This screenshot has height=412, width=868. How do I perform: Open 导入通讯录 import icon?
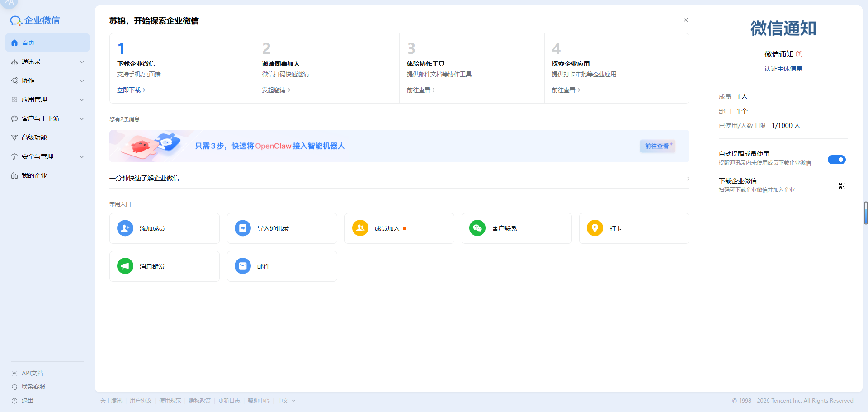(243, 228)
